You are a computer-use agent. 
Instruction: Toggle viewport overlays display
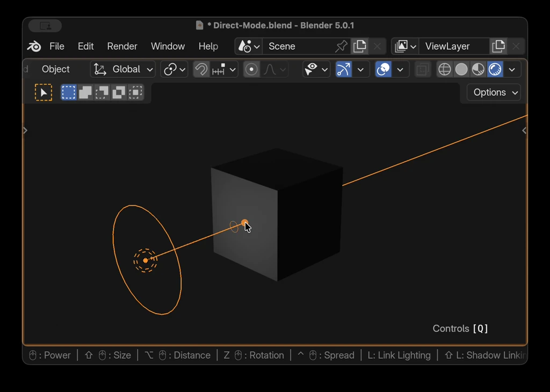(x=383, y=69)
